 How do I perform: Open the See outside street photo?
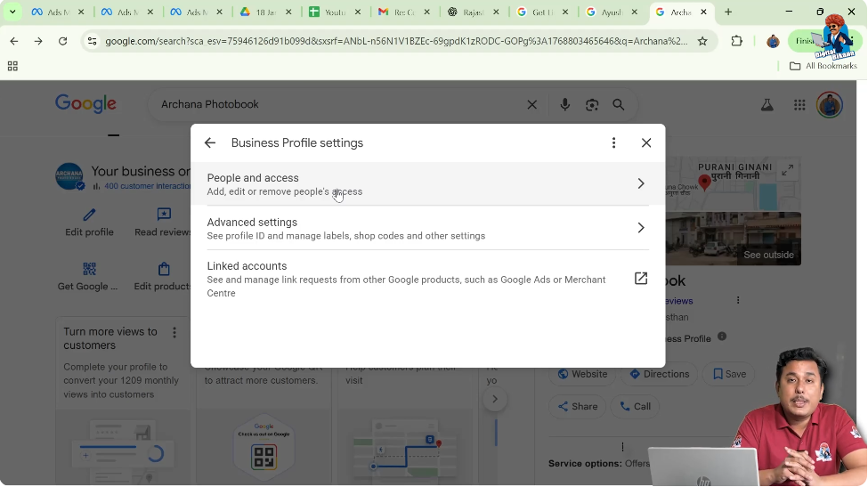pyautogui.click(x=734, y=239)
